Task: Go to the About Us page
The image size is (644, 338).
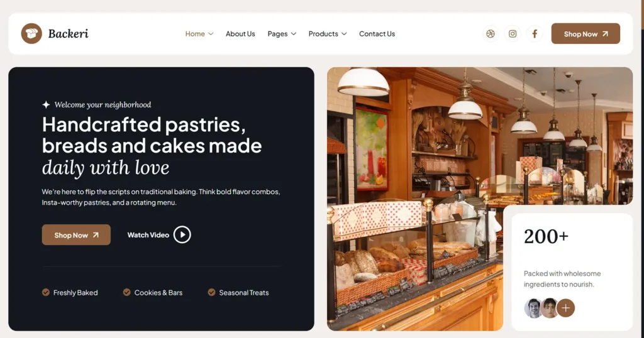Action: pos(240,34)
